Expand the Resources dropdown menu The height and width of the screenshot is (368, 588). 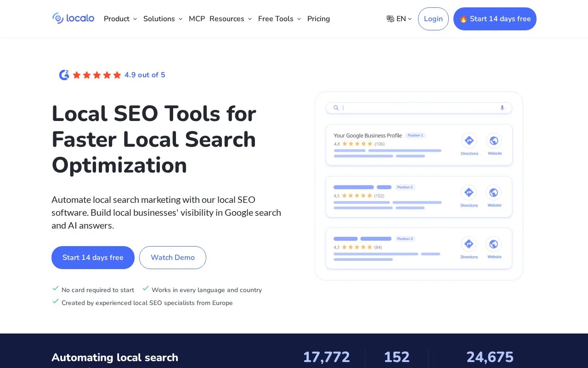[231, 19]
